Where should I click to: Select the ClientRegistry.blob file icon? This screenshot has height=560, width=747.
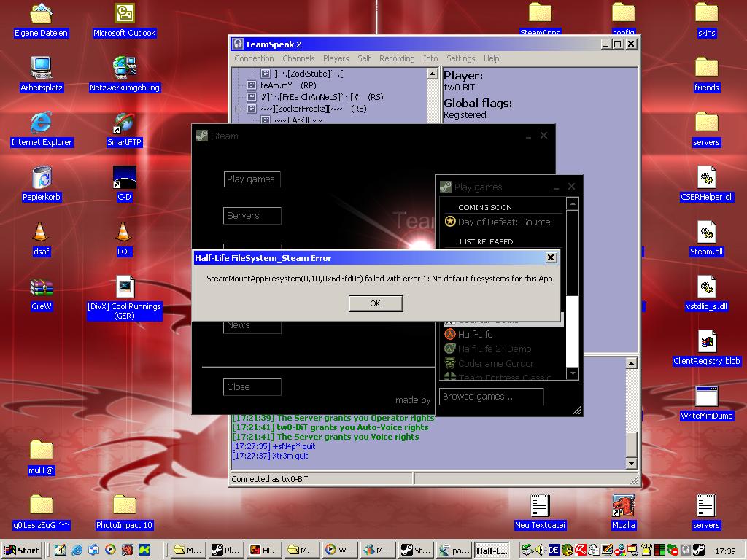click(x=706, y=349)
